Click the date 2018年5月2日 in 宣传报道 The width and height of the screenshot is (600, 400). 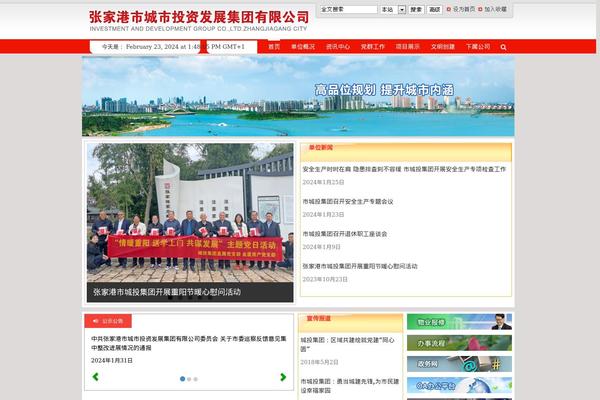coord(320,362)
